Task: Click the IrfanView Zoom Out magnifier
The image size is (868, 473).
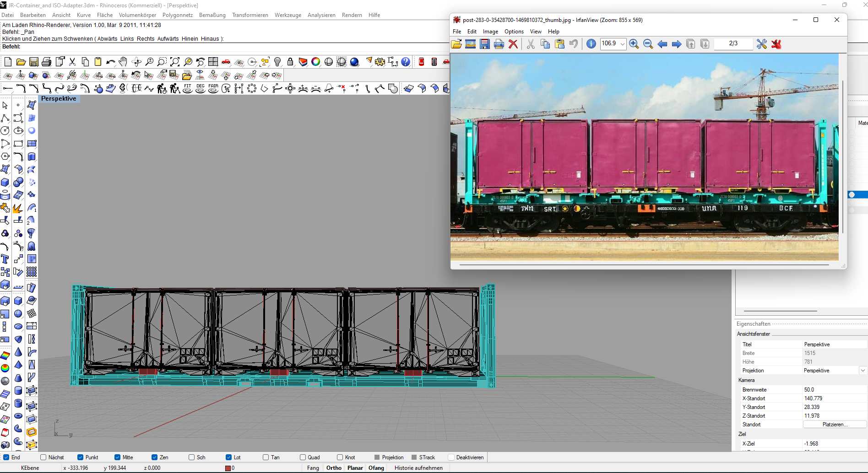Action: [648, 44]
